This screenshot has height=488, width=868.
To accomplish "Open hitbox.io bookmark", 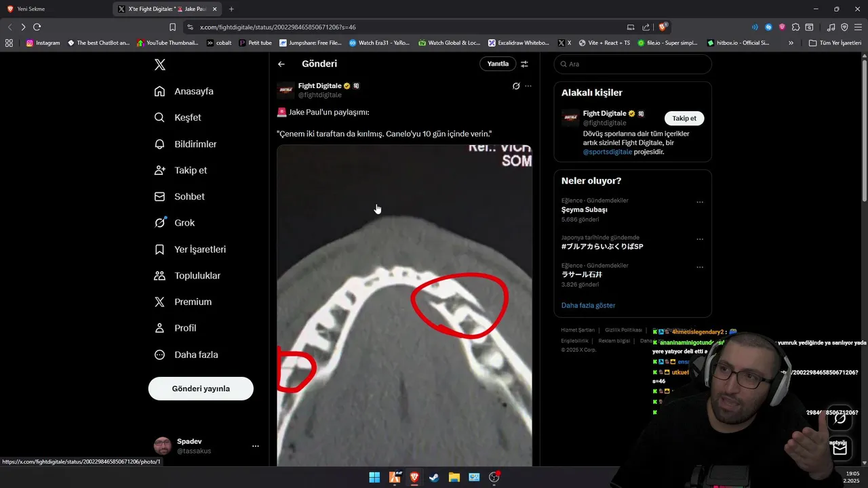I will coord(738,43).
